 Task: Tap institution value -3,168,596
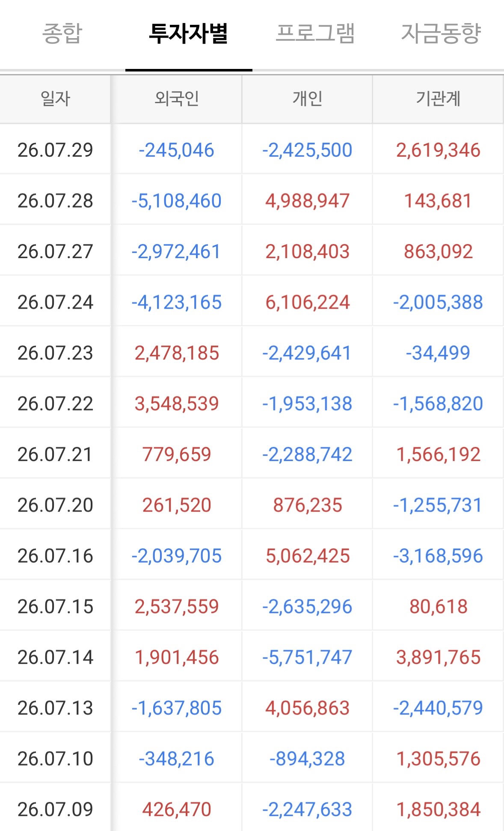[438, 556]
